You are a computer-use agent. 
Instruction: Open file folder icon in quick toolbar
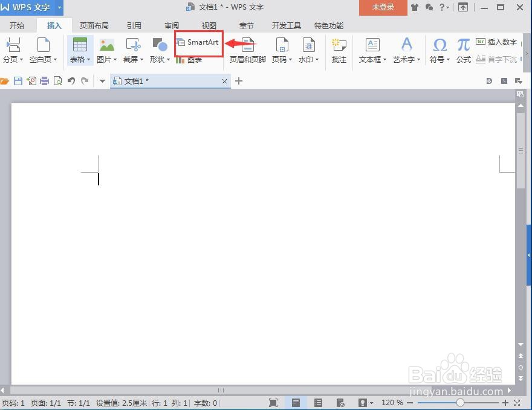[4, 81]
